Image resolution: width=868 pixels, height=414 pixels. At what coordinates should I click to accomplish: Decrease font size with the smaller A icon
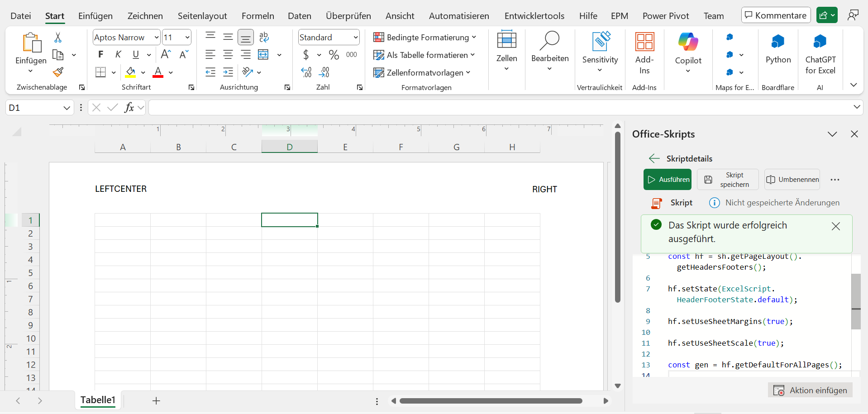point(184,54)
